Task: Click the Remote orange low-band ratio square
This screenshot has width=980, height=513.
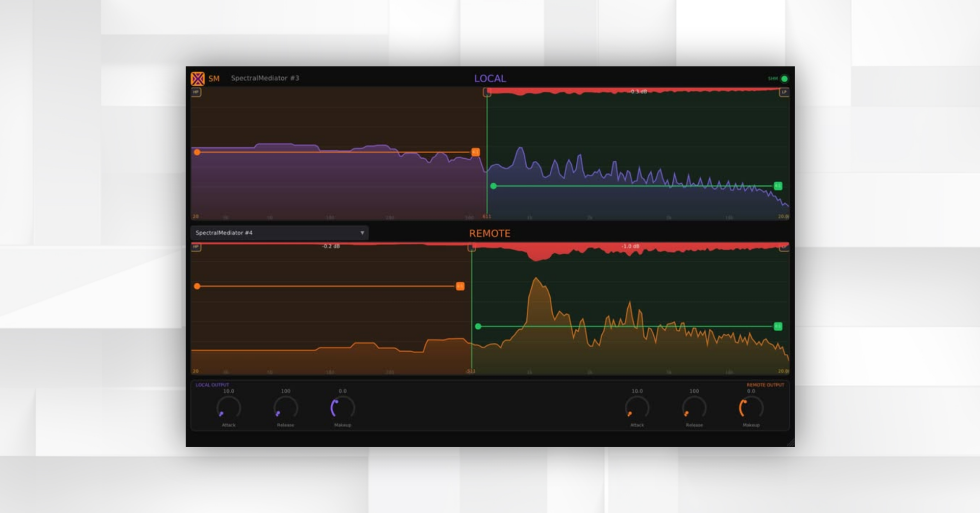Action: (x=460, y=286)
